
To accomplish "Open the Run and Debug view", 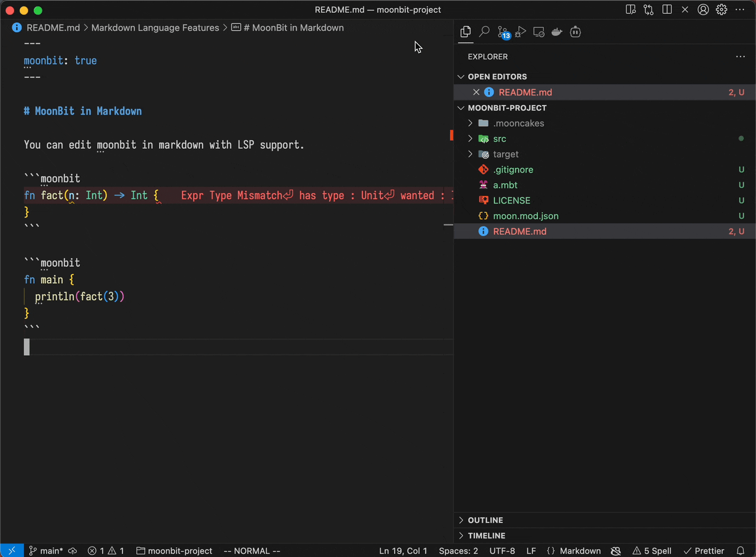I will [520, 32].
